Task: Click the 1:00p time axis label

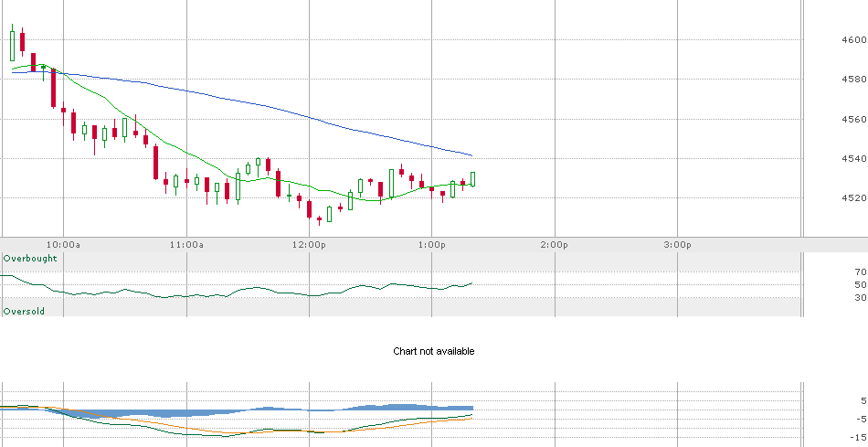Action: (x=432, y=245)
